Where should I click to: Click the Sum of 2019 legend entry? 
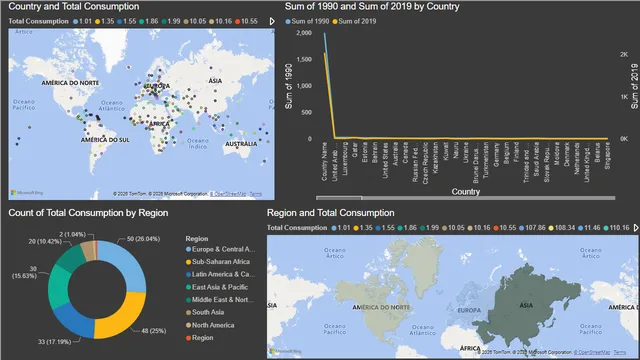coord(354,21)
